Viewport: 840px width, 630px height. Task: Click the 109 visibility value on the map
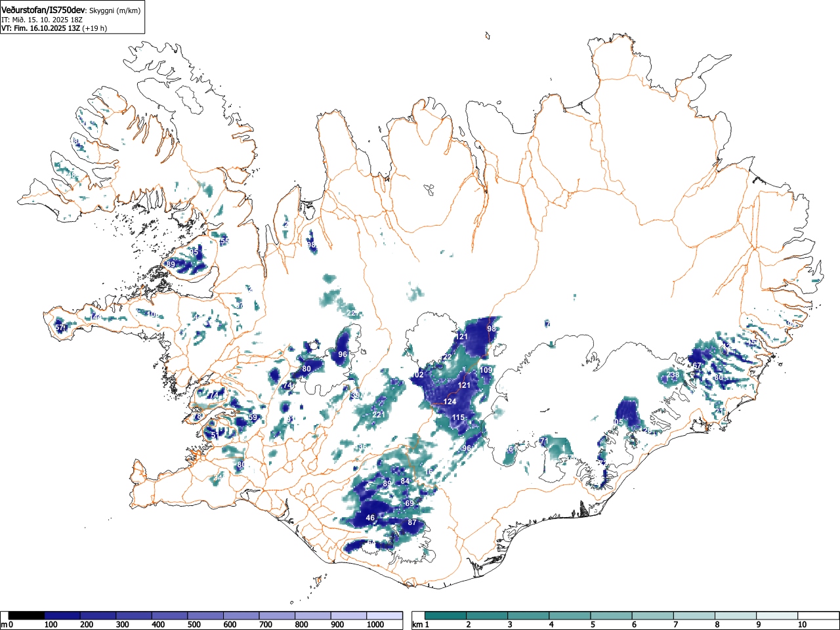pos(486,371)
